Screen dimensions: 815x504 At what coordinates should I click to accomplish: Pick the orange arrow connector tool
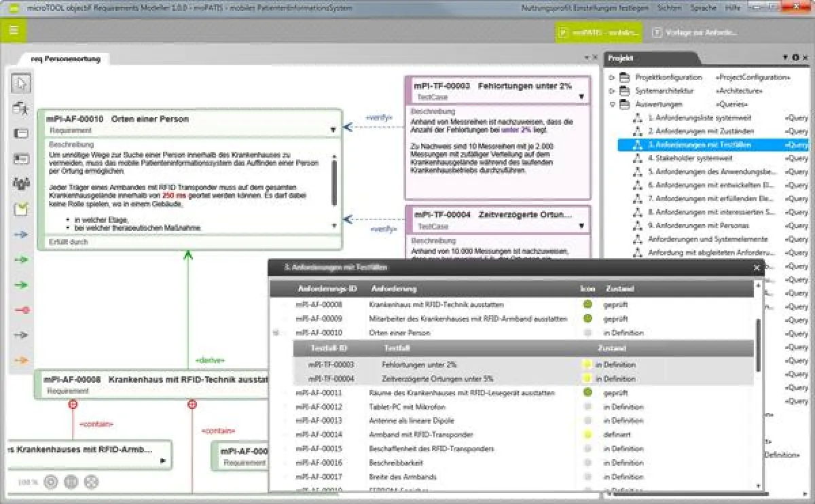pos(20,360)
